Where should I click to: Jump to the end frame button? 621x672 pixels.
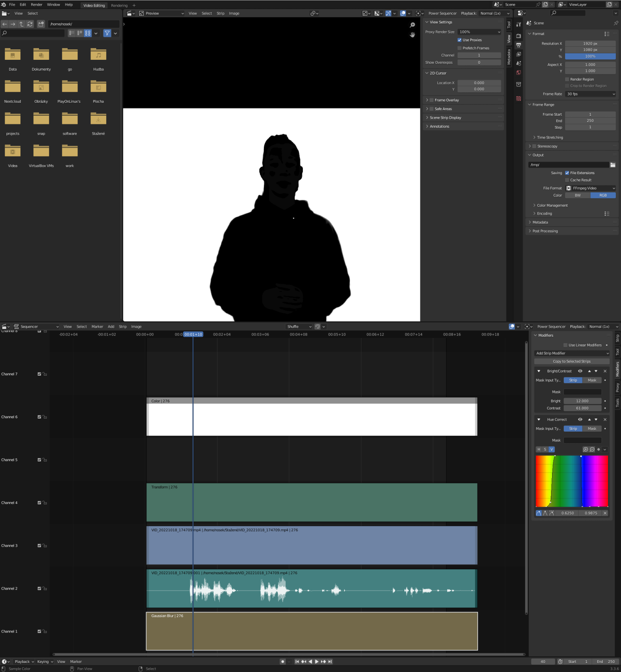(330, 662)
